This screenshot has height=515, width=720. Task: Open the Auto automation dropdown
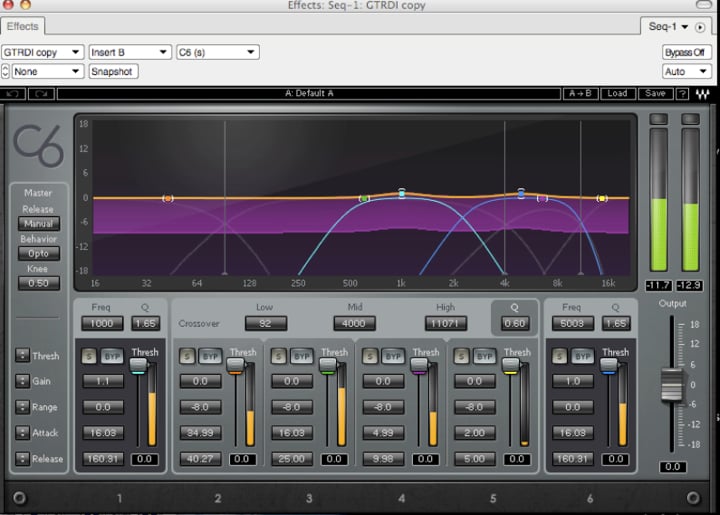686,72
